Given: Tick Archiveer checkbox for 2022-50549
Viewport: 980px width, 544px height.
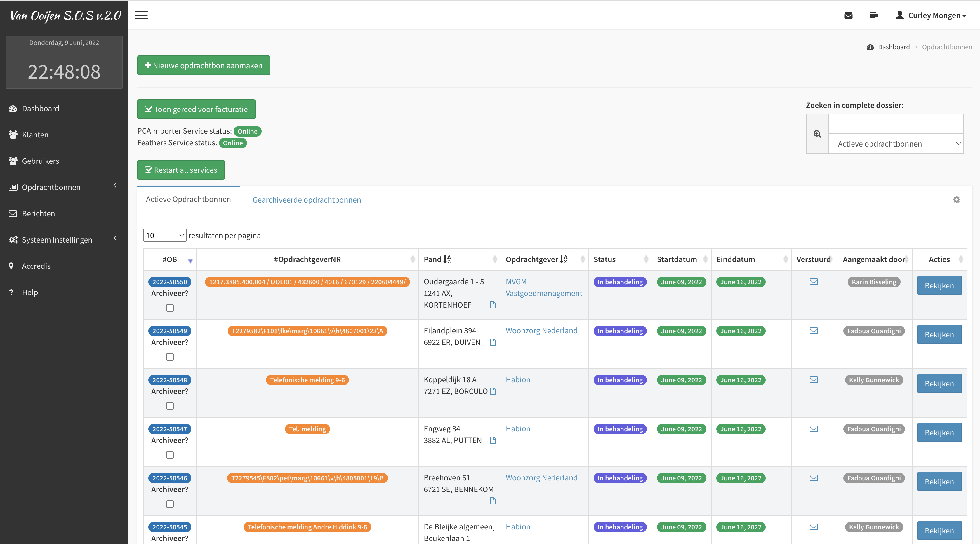Looking at the screenshot, I should (170, 357).
